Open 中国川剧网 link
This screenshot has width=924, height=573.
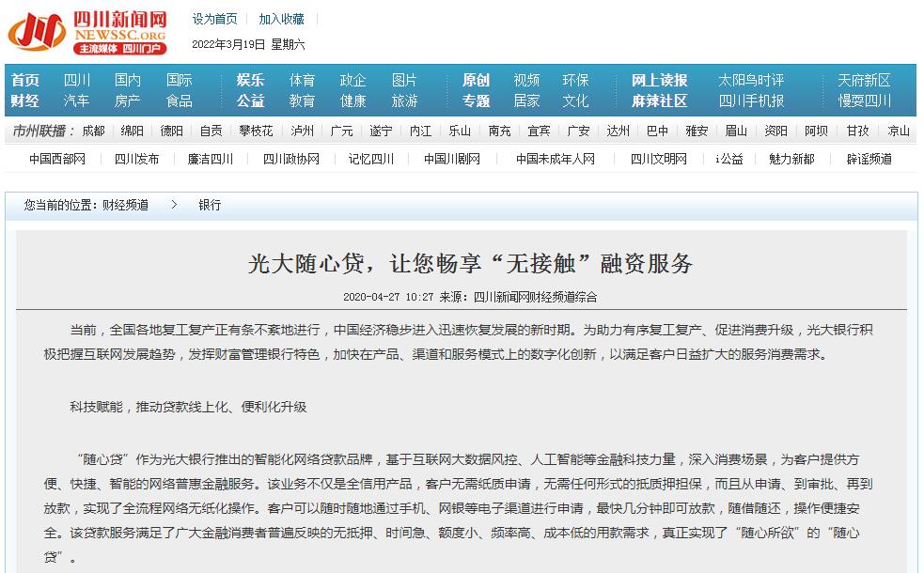pyautogui.click(x=452, y=159)
